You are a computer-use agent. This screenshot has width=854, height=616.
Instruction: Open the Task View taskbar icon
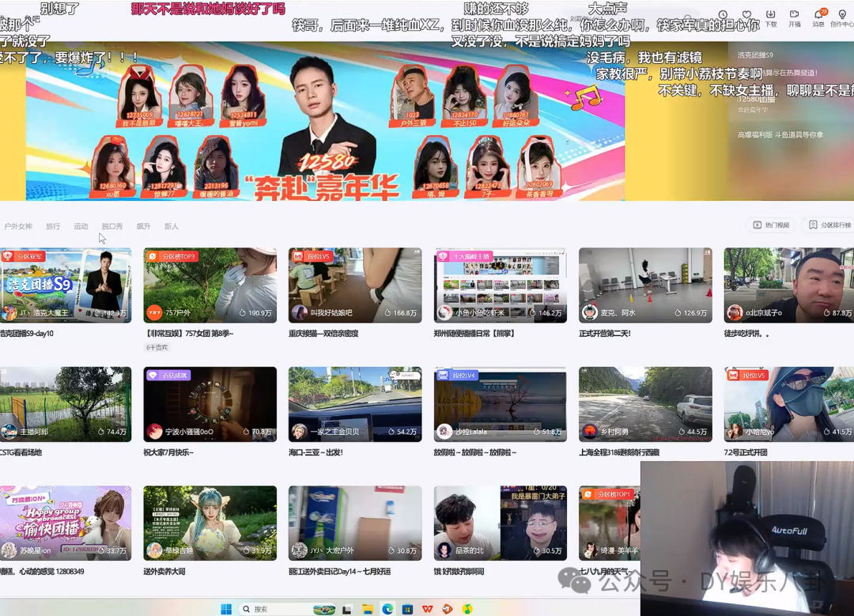pyautogui.click(x=347, y=609)
